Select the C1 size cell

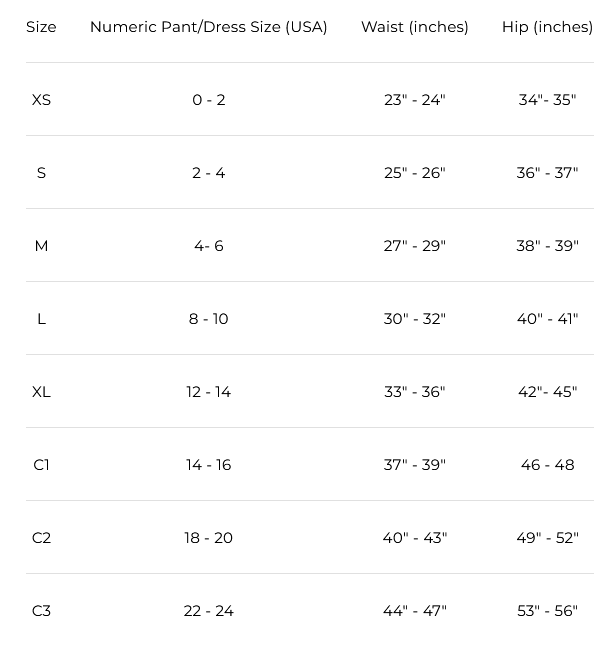click(41, 465)
